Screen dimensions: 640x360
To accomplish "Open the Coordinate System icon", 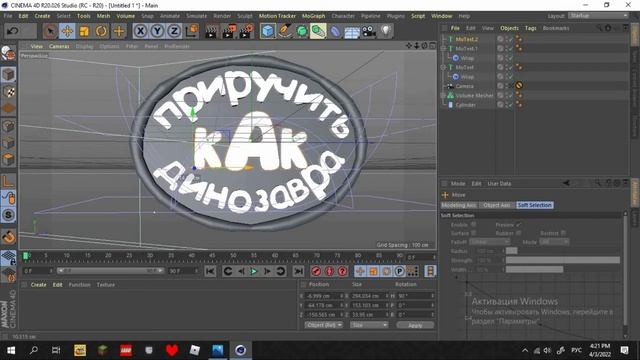I will tap(191, 31).
